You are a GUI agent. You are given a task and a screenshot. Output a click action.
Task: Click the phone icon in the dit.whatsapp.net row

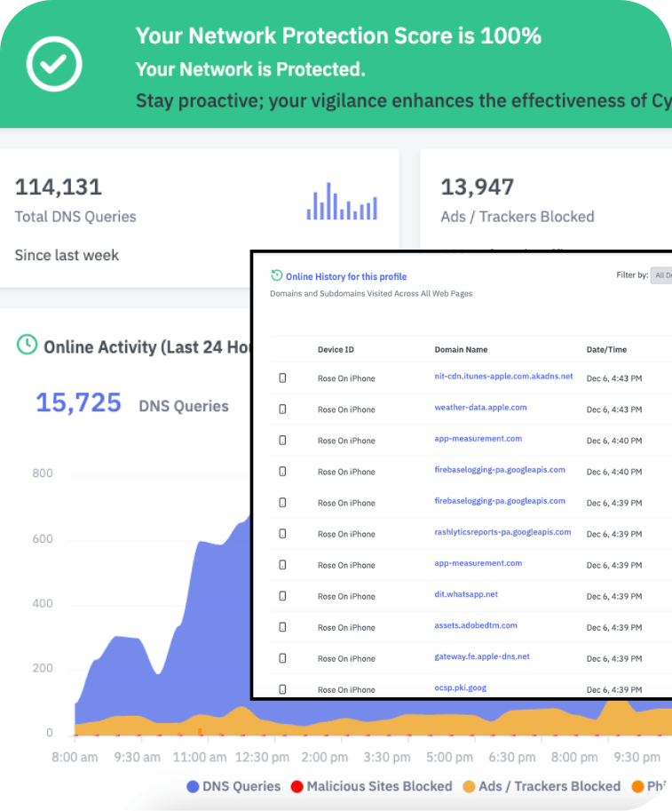click(x=283, y=596)
